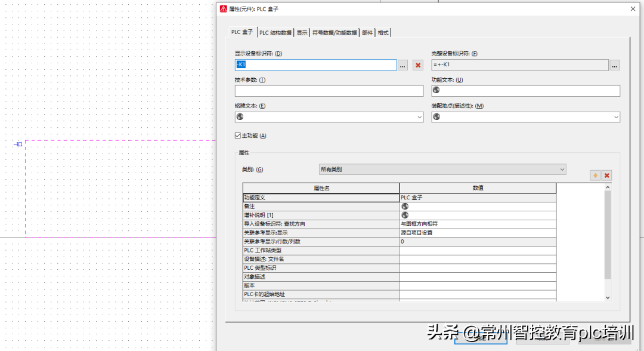Image resolution: width=644 pixels, height=351 pixels.
Task: Expand the 装配地点(描述性) dropdown
Action: [616, 117]
